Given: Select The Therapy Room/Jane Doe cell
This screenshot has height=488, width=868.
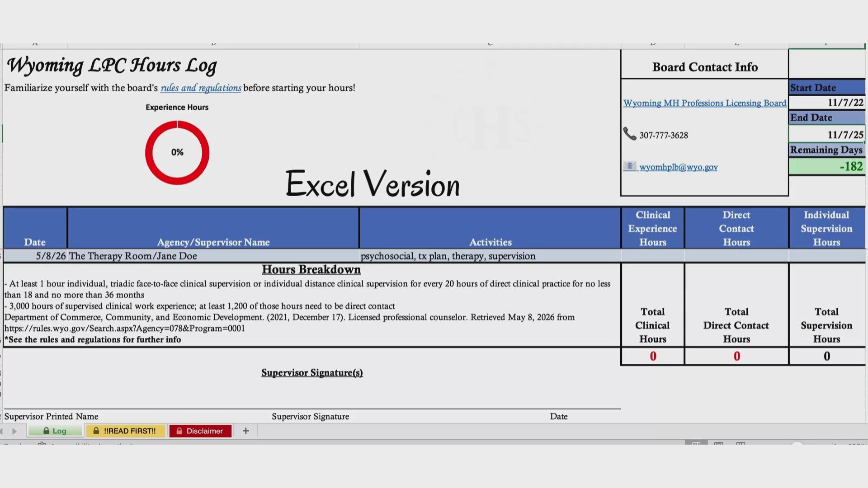Looking at the screenshot, I should click(x=213, y=256).
